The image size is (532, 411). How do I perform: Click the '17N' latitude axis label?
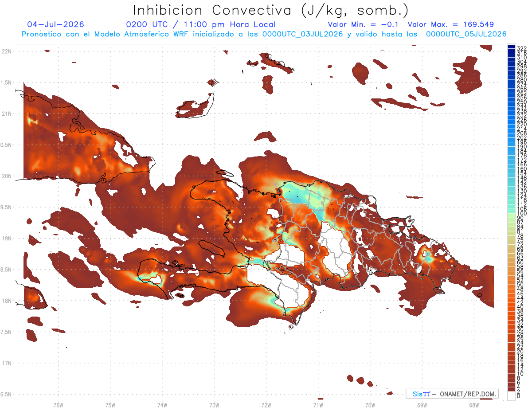point(7,363)
